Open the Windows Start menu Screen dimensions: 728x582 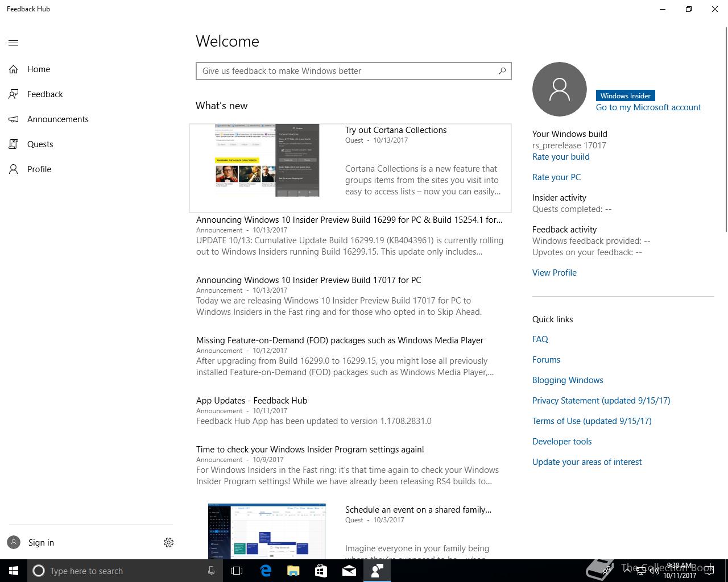tap(14, 571)
